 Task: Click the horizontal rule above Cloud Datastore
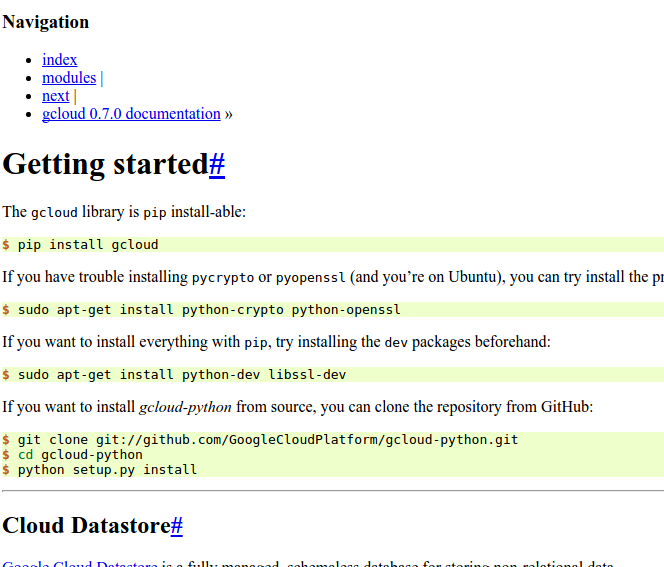[x=332, y=491]
